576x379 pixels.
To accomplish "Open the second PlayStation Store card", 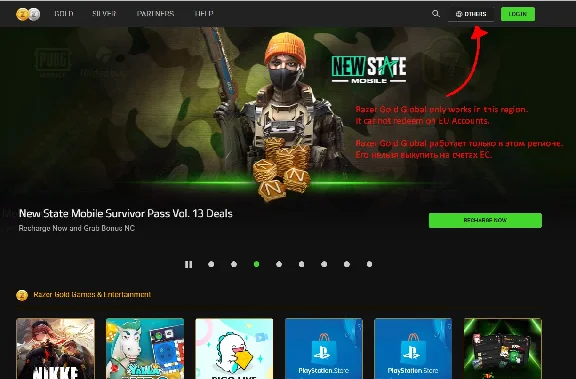I will (413, 349).
